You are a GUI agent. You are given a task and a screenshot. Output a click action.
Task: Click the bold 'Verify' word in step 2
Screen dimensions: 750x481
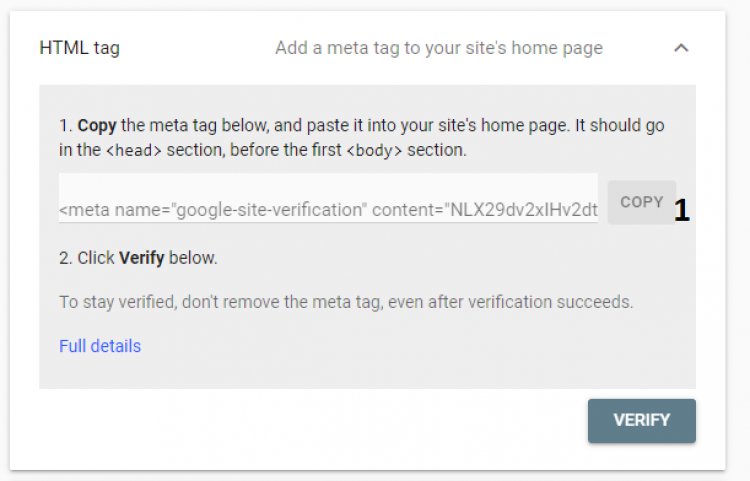click(142, 257)
